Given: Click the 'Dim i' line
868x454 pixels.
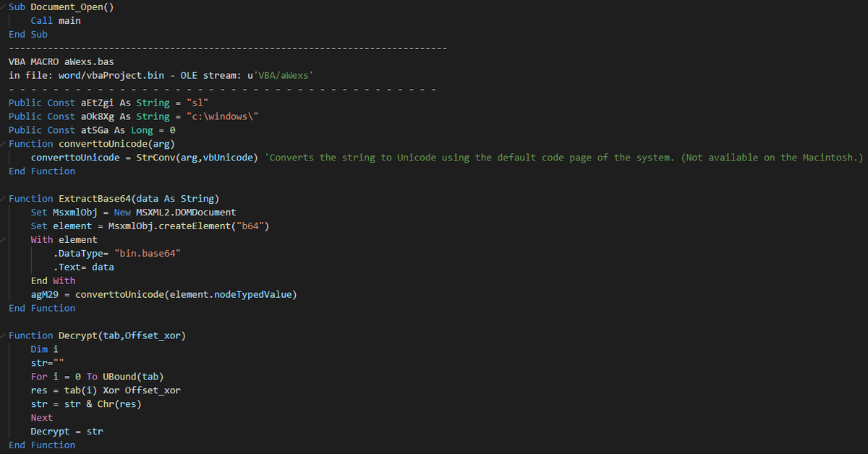Looking at the screenshot, I should [x=44, y=349].
